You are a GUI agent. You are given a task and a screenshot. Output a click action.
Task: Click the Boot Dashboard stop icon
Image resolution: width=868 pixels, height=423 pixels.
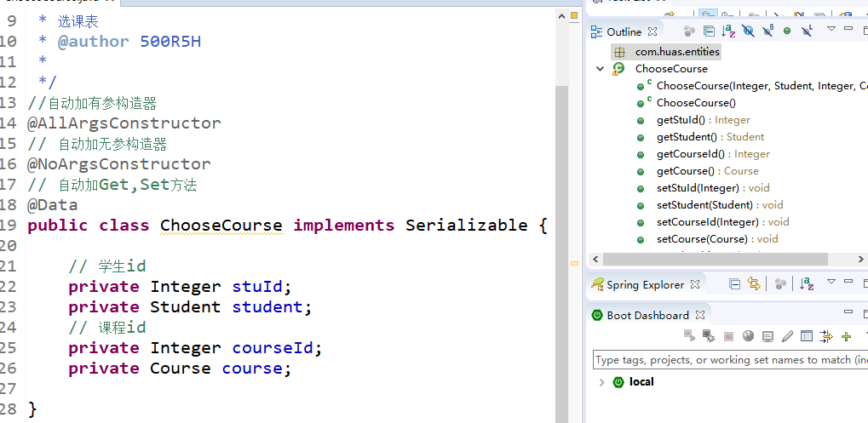[x=728, y=336]
